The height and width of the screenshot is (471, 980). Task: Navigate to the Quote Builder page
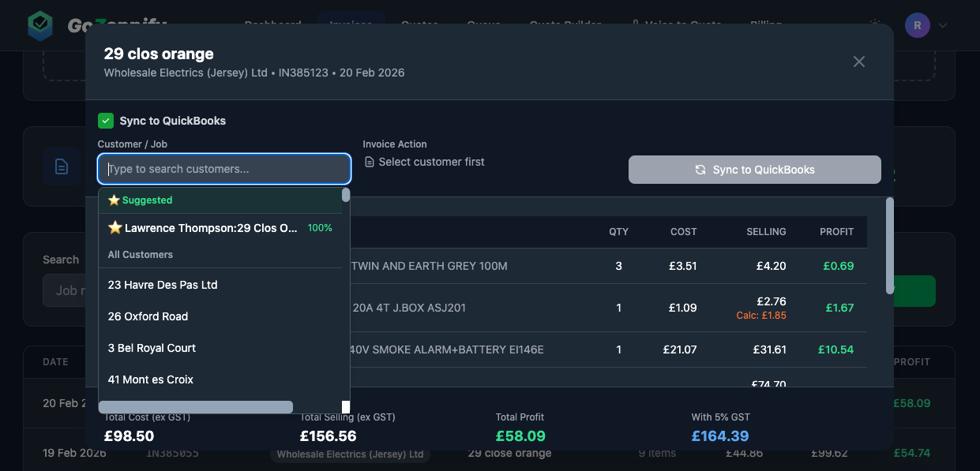tap(565, 24)
